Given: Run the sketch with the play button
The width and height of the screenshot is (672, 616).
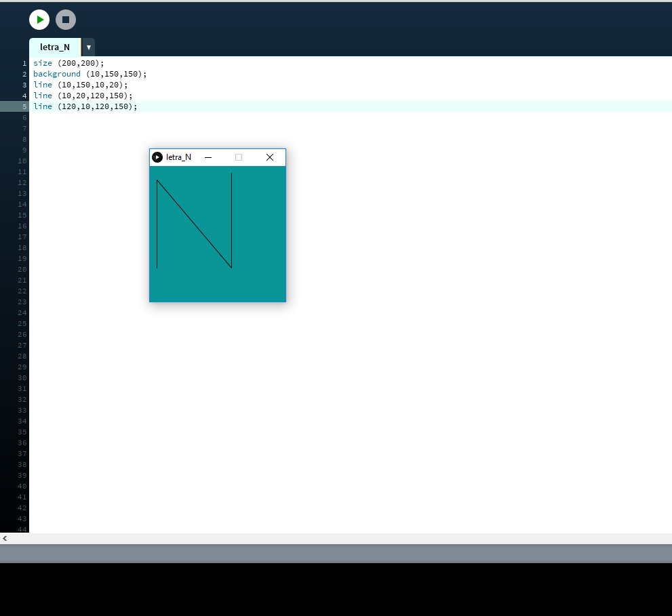Looking at the screenshot, I should click(x=39, y=20).
